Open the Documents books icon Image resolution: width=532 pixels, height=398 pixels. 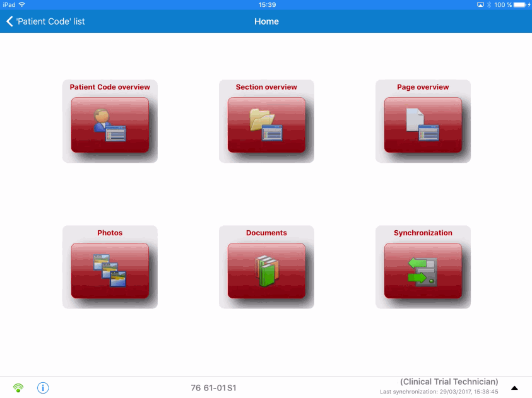(x=266, y=271)
